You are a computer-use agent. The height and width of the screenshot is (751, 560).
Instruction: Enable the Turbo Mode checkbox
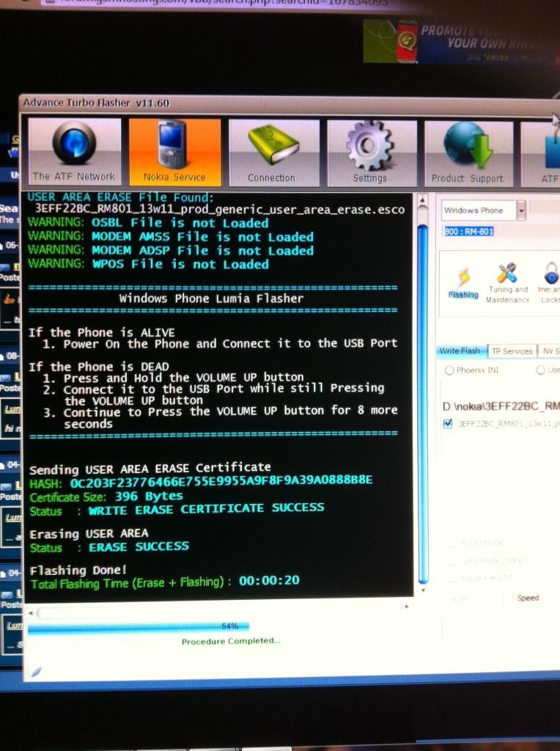pos(453,543)
